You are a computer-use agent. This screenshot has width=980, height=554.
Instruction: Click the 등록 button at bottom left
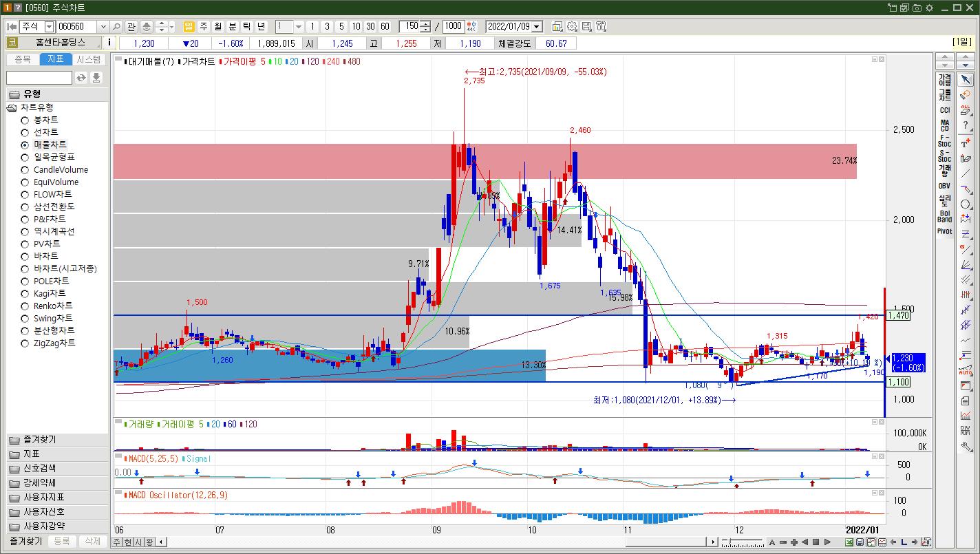tap(62, 542)
